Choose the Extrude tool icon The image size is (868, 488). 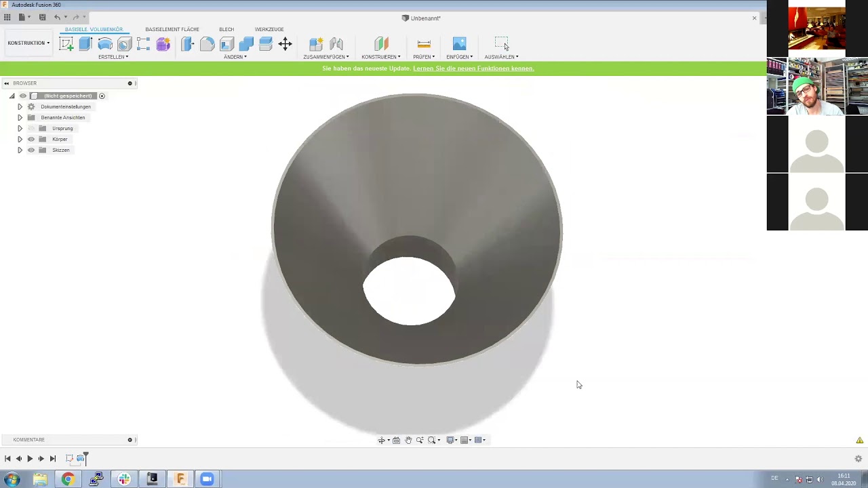(x=85, y=44)
